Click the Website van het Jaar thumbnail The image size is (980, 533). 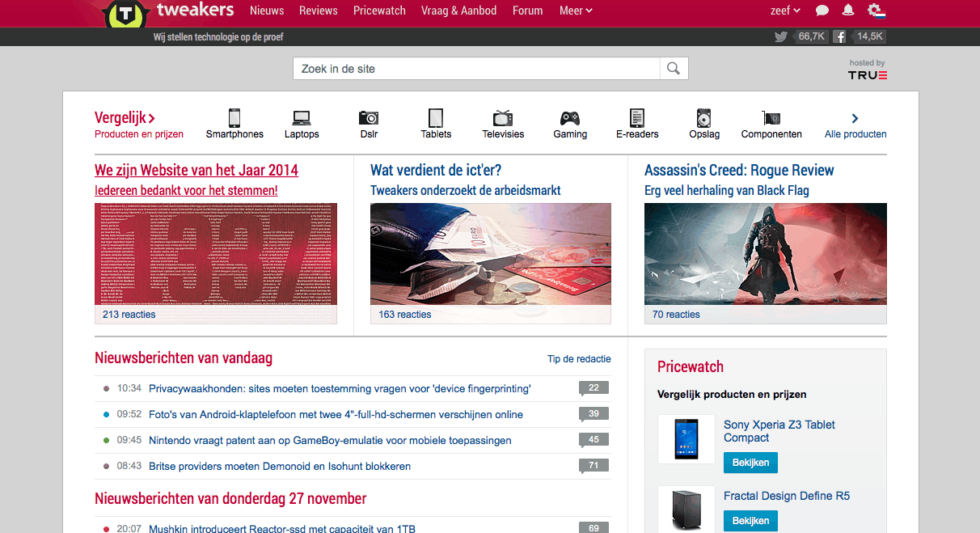pos(216,264)
